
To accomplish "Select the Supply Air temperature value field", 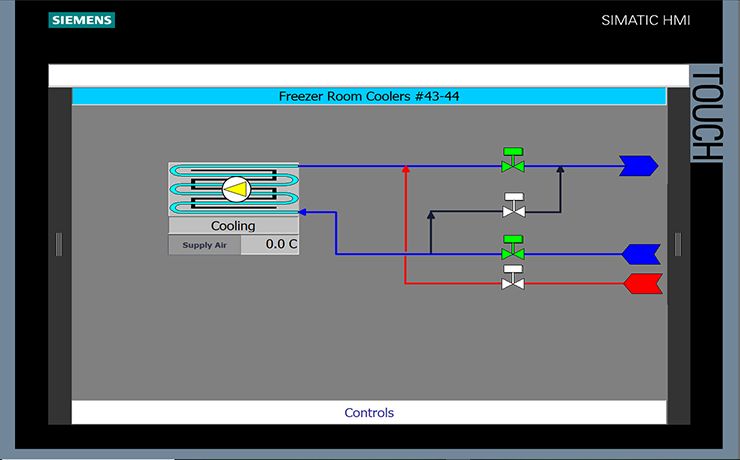I will point(269,244).
